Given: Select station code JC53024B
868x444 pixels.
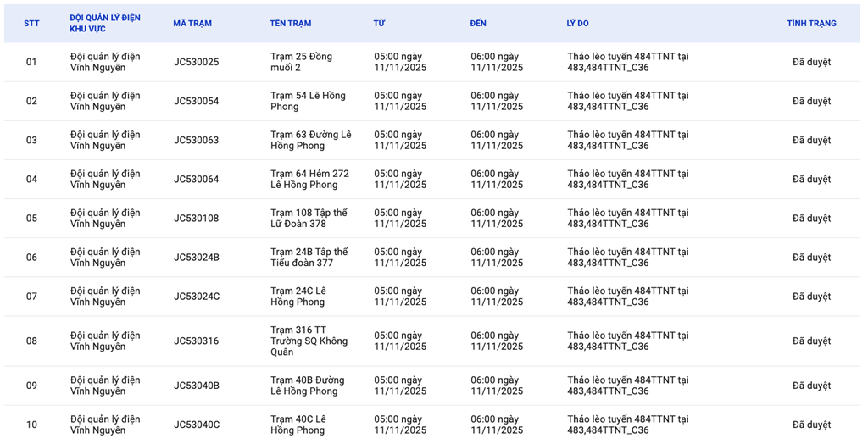Looking at the screenshot, I should click(x=197, y=257).
